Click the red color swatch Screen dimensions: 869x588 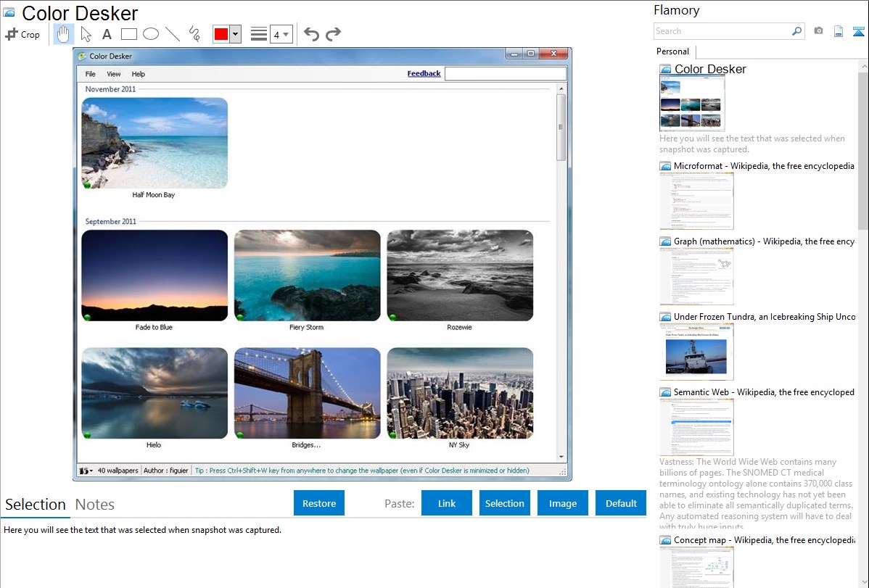(221, 34)
